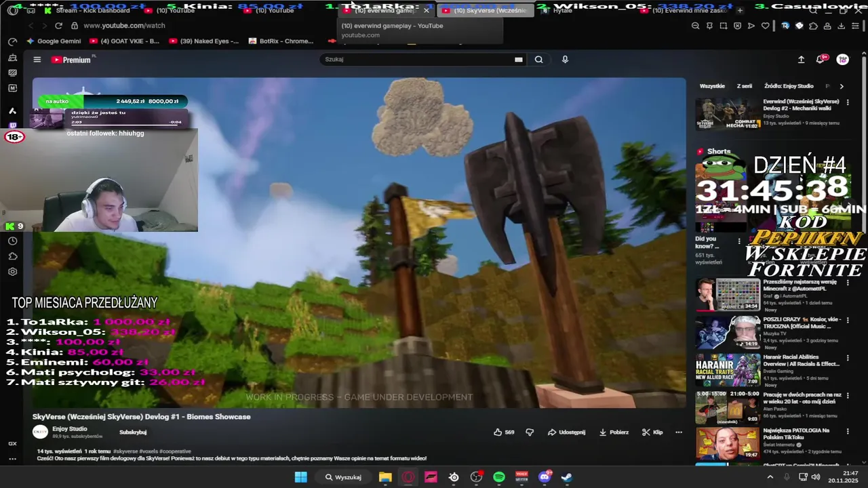Open Steam from the Windows taskbar
Image resolution: width=868 pixels, height=488 pixels.
pyautogui.click(x=567, y=477)
